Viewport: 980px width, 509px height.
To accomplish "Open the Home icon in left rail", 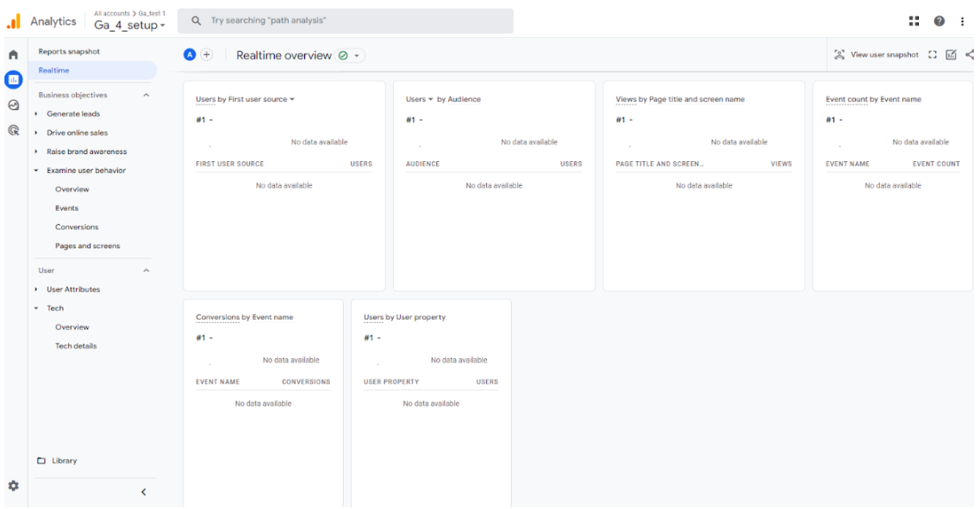I will coord(13,55).
